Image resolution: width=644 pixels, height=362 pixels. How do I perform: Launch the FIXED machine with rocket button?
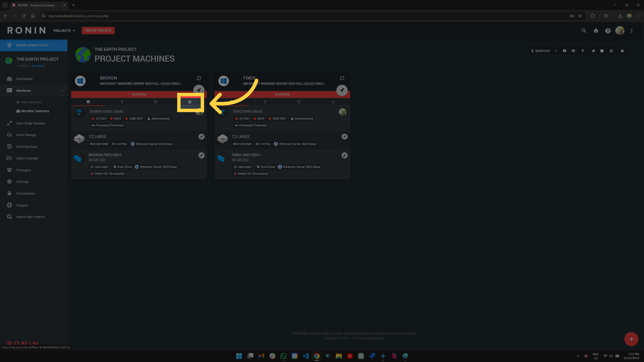(342, 90)
